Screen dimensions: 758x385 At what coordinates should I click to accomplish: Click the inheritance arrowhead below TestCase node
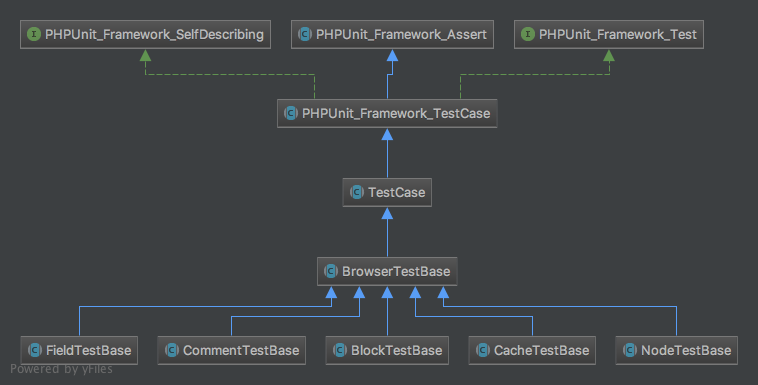point(387,213)
